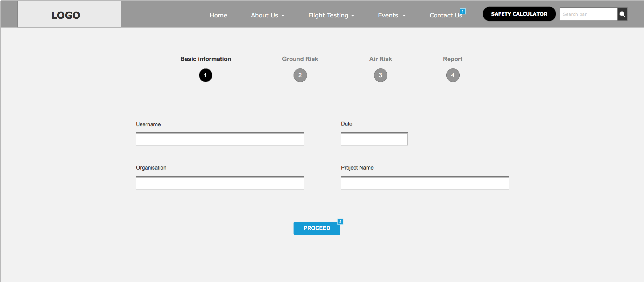
Task: Click the search magnifier icon
Action: (x=622, y=14)
